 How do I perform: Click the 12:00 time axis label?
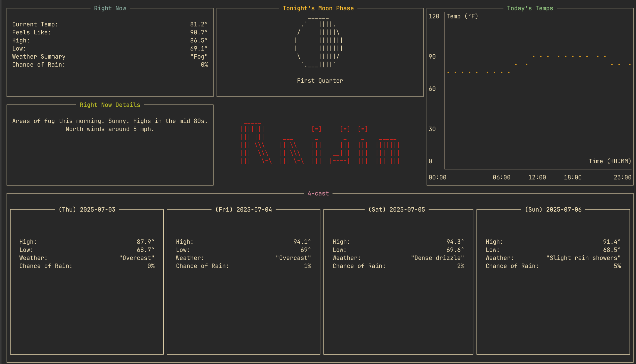click(x=537, y=177)
